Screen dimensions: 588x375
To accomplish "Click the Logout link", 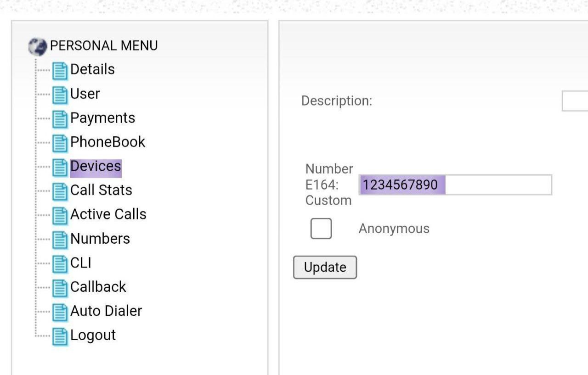I will point(93,335).
